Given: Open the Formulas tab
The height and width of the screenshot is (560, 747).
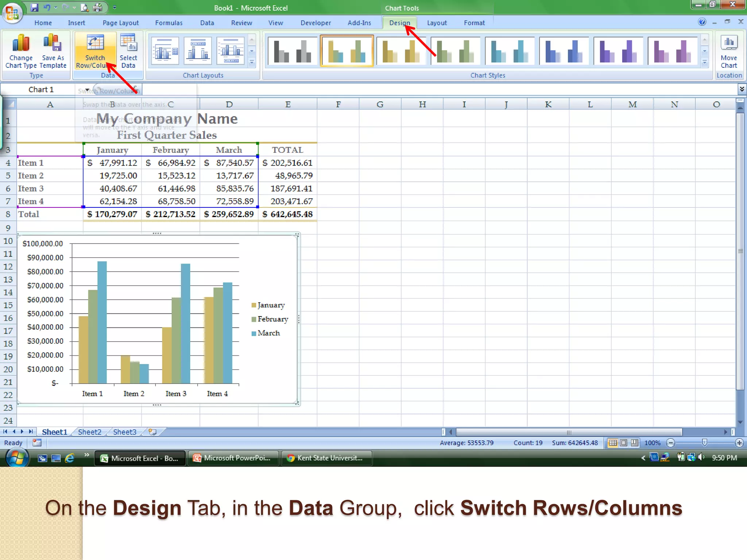Looking at the screenshot, I should pyautogui.click(x=169, y=23).
